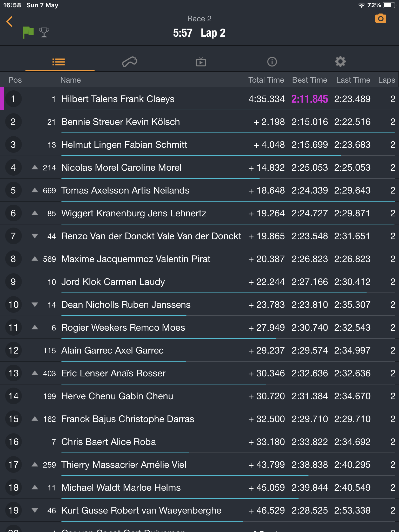Tap the green flag icon
Image resolution: width=399 pixels, height=532 pixels.
pyautogui.click(x=28, y=32)
